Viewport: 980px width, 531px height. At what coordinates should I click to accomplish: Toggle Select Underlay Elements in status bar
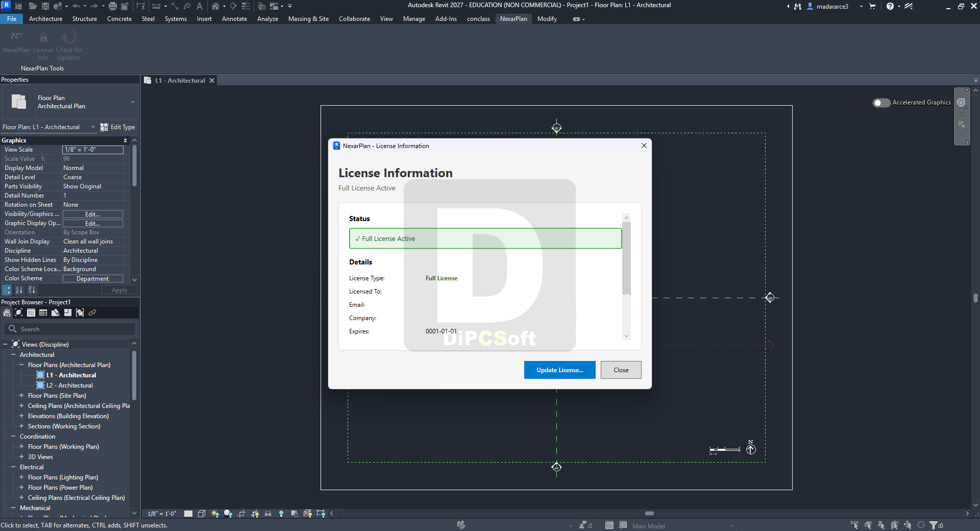click(868, 525)
